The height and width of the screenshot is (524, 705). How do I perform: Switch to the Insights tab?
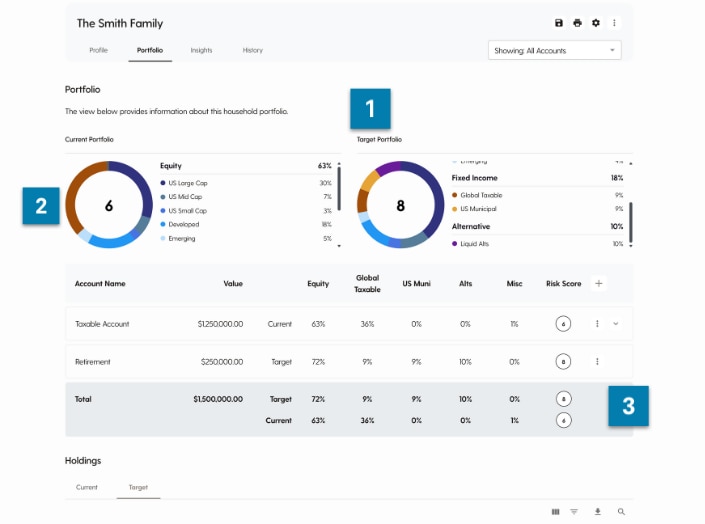click(x=201, y=50)
